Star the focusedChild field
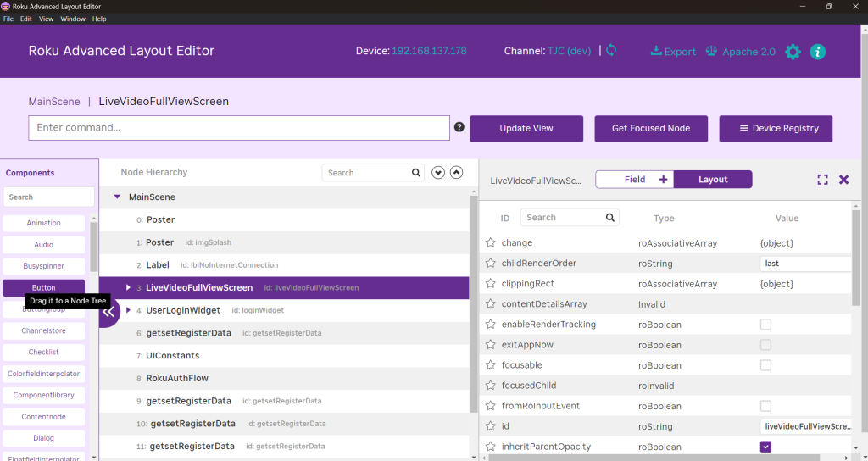Viewport: 868px width, 461px height. (x=491, y=386)
